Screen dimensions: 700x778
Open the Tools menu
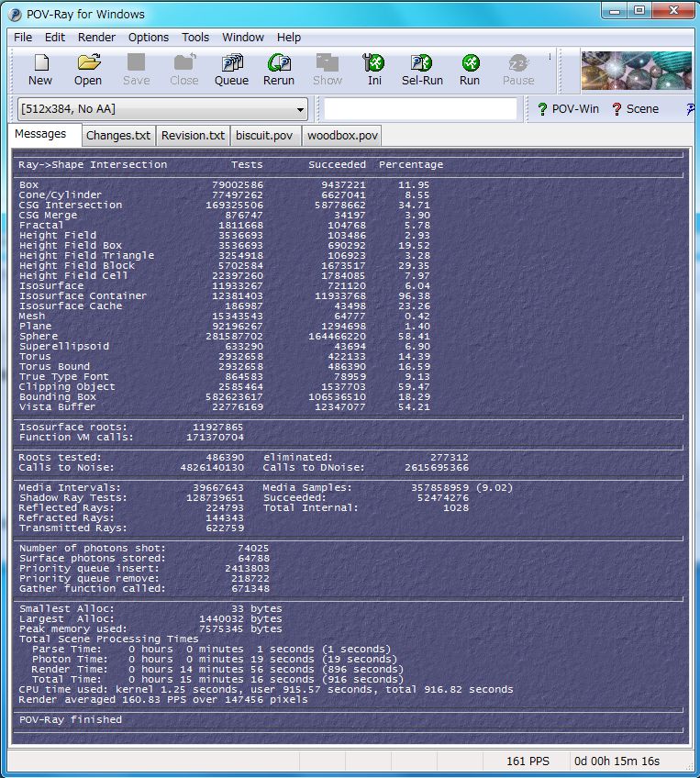click(x=195, y=38)
